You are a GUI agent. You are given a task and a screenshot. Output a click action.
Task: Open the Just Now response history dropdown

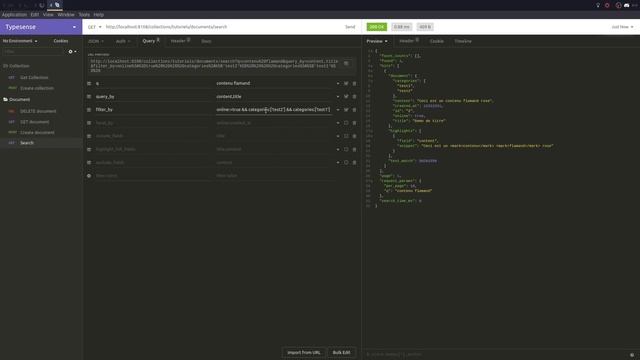coord(622,27)
